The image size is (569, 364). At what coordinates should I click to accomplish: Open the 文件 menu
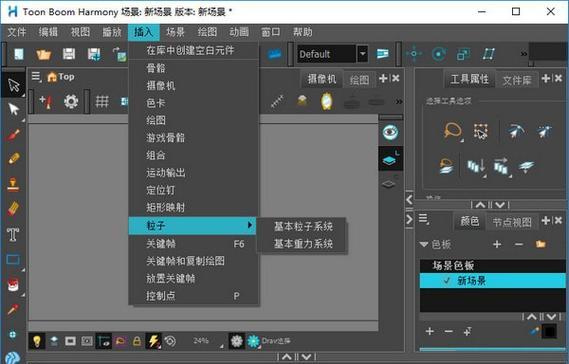(17, 32)
